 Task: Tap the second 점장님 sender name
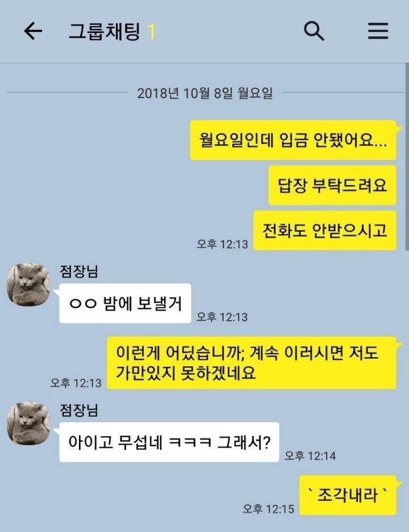[x=79, y=410]
